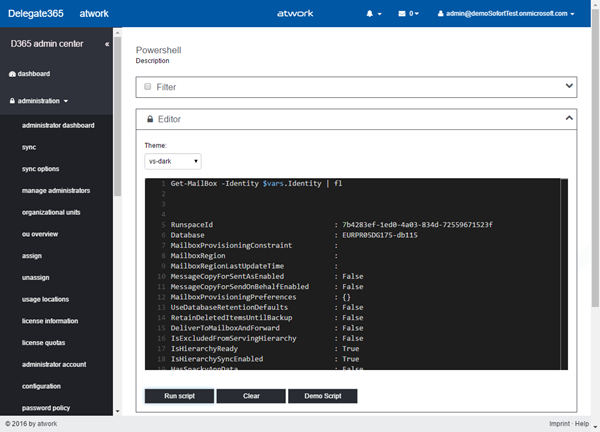Click the administration lock icon

tap(12, 101)
